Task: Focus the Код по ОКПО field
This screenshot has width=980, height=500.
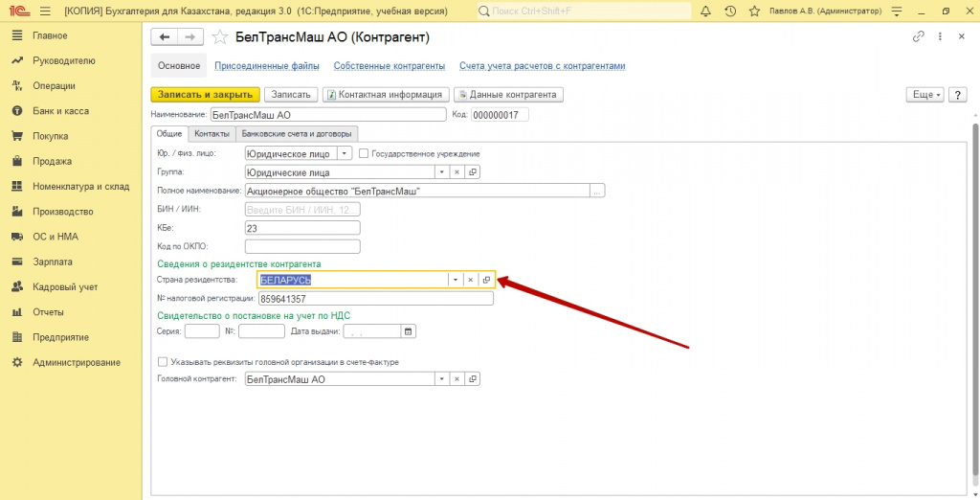Action: point(302,246)
